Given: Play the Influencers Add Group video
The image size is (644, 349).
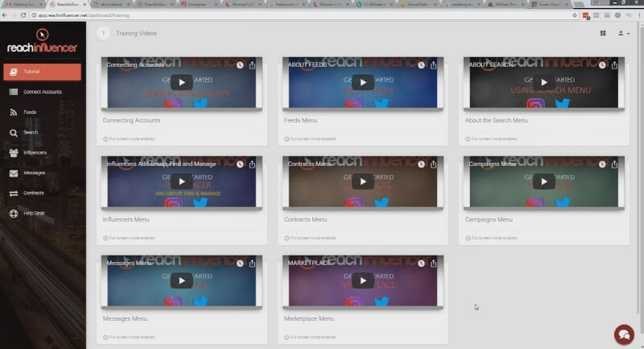Looking at the screenshot, I should coord(182,181).
